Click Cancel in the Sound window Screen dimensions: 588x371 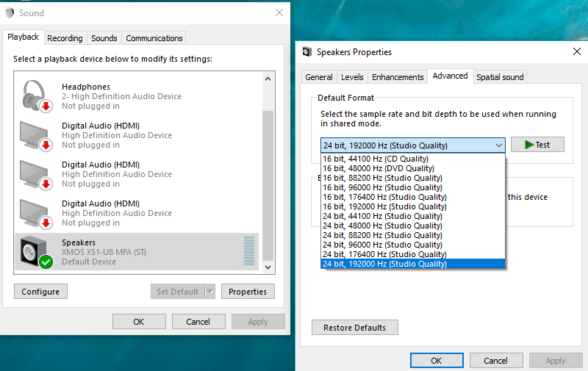198,322
